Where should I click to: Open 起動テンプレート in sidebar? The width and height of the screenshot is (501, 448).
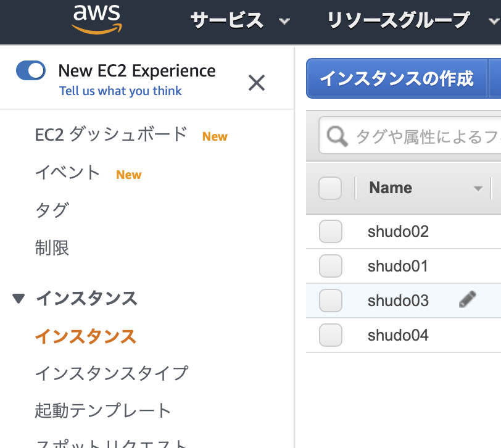click(x=103, y=410)
